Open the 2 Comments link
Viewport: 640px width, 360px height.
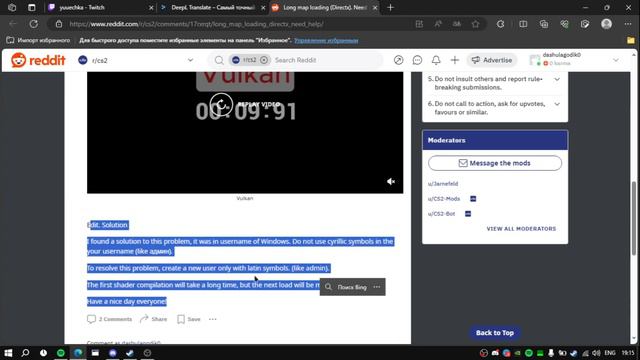[x=109, y=319]
